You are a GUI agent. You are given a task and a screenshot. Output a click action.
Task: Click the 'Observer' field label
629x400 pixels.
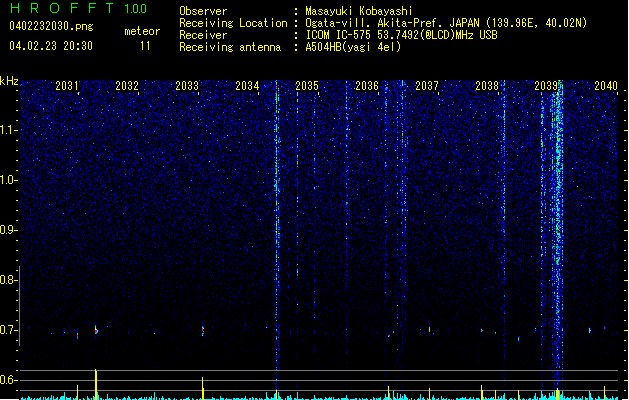click(203, 11)
